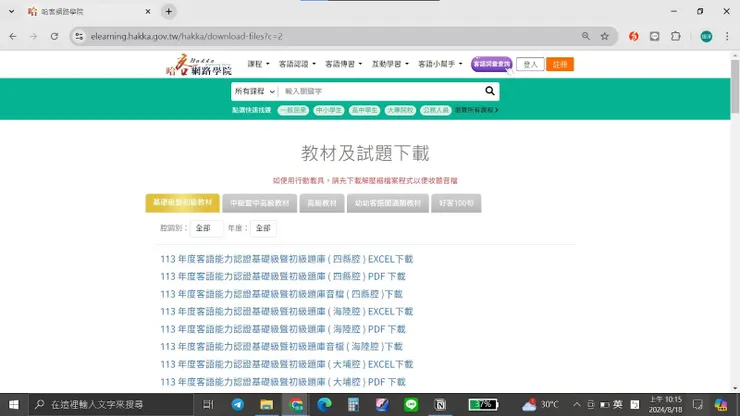
Task: Reload the current page
Action: 54,36
